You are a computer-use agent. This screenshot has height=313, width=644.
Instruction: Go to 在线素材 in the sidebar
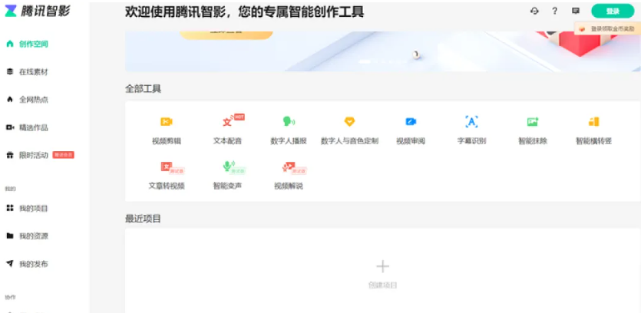33,72
